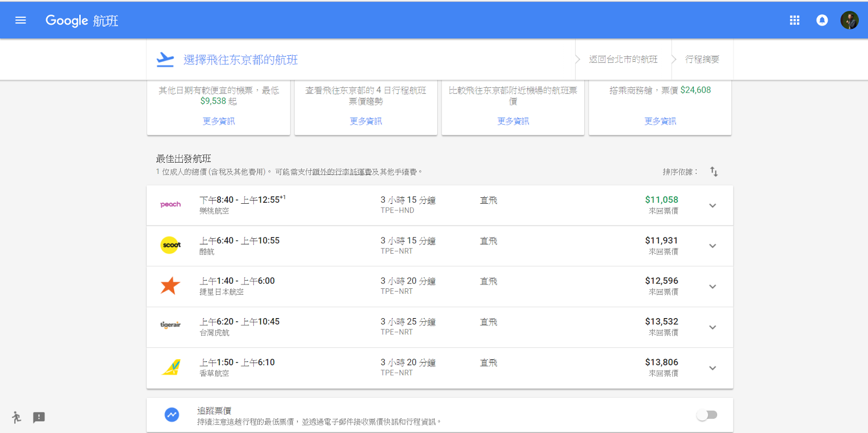This screenshot has height=433, width=868.
Task: Click the sort order arrows icon
Action: (x=714, y=172)
